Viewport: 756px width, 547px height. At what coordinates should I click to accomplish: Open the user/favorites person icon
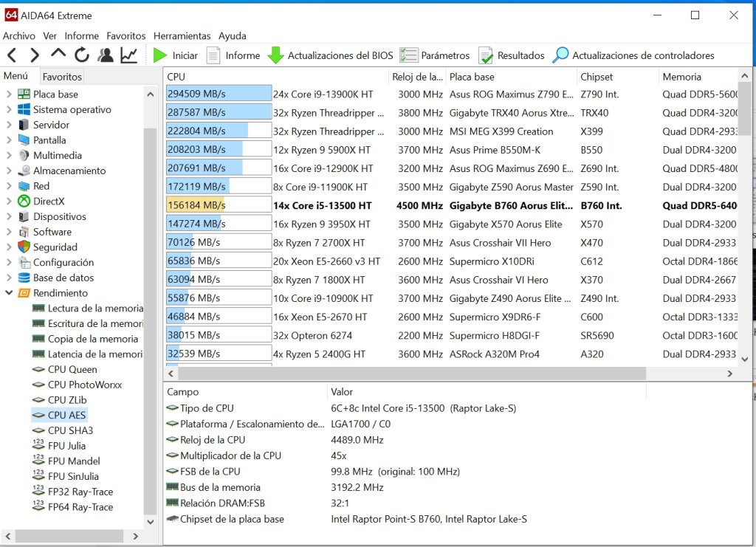[105, 55]
